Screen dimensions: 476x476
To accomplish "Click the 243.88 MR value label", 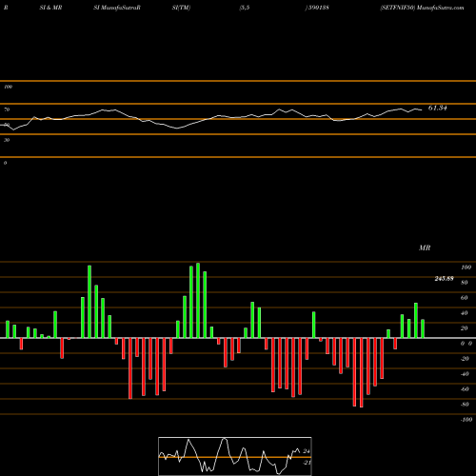I will coord(444,279).
